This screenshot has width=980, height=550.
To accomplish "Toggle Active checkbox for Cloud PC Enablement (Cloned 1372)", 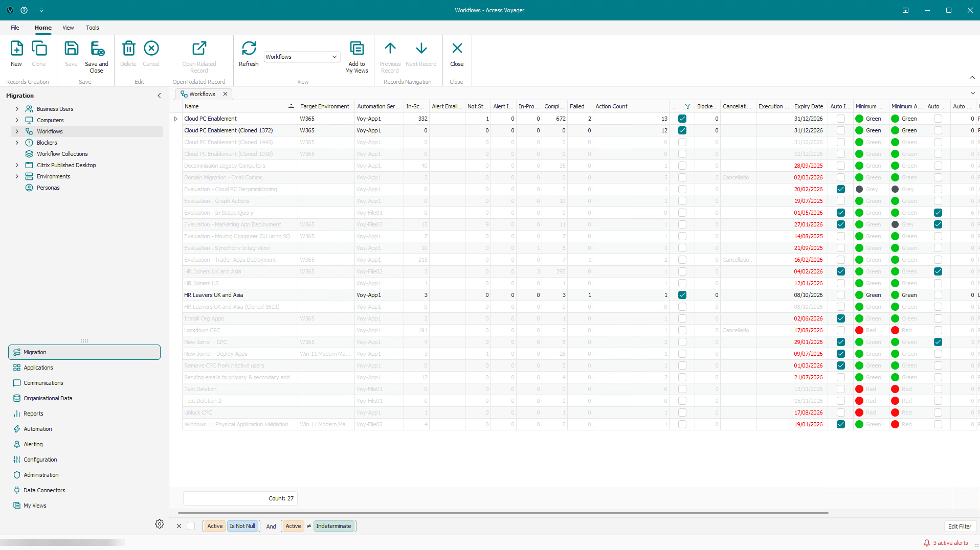I will 682,130.
